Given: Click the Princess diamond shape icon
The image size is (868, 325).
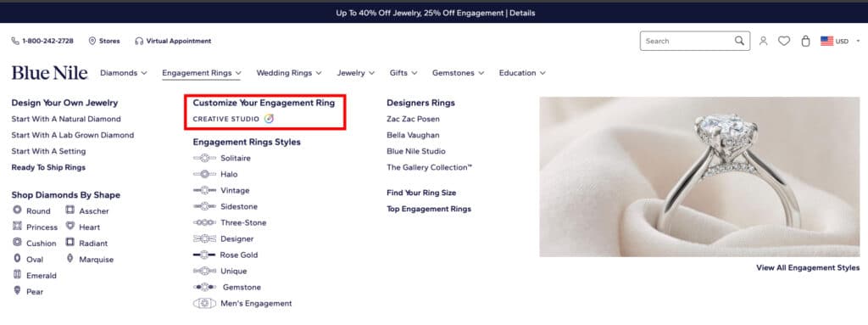Looking at the screenshot, I should tap(17, 227).
